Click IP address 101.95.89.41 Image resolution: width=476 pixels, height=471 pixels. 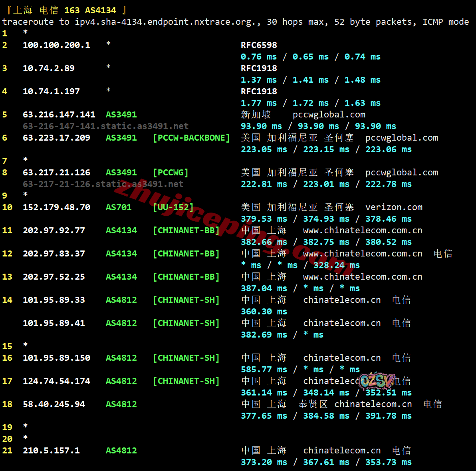coord(54,323)
